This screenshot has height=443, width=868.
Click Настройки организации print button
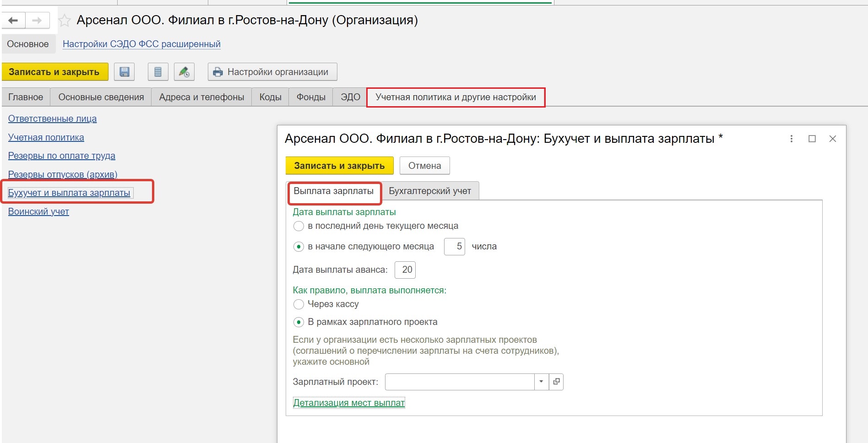click(x=272, y=72)
